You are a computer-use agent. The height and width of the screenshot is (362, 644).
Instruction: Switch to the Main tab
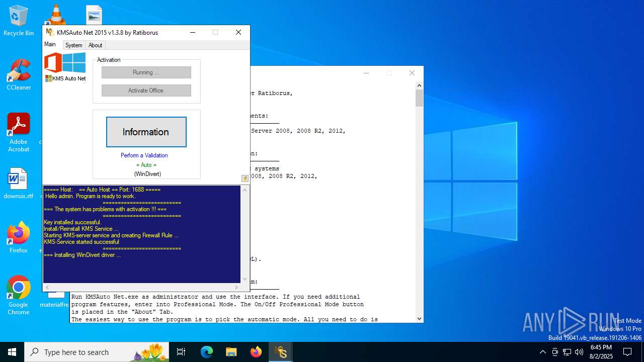50,44
